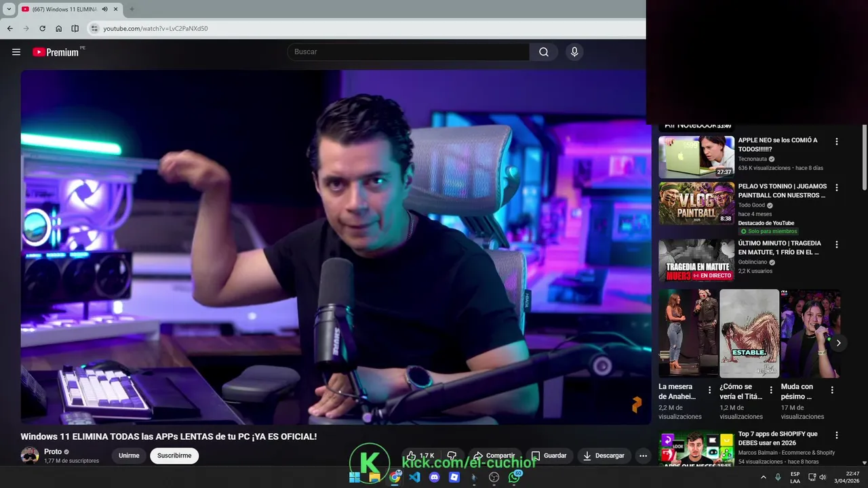This screenshot has width=868, height=488.
Task: Reload the page in the browser
Action: tap(42, 28)
